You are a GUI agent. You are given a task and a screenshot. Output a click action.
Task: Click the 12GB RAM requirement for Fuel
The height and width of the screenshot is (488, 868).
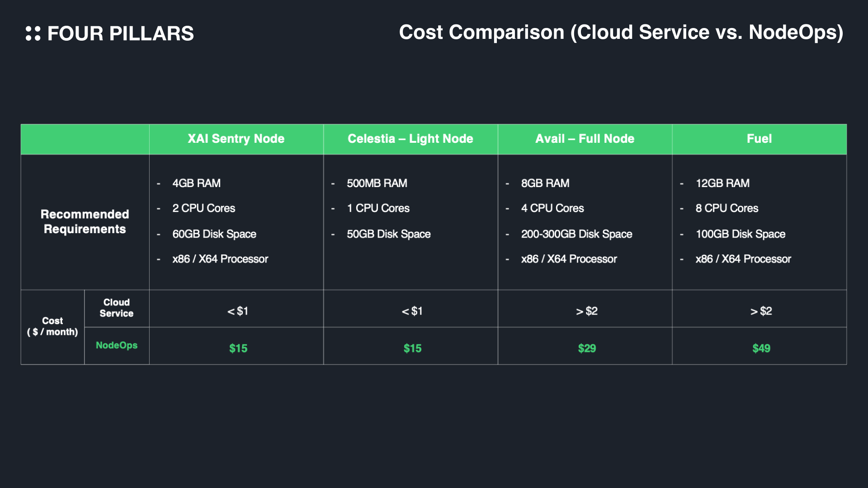point(722,183)
